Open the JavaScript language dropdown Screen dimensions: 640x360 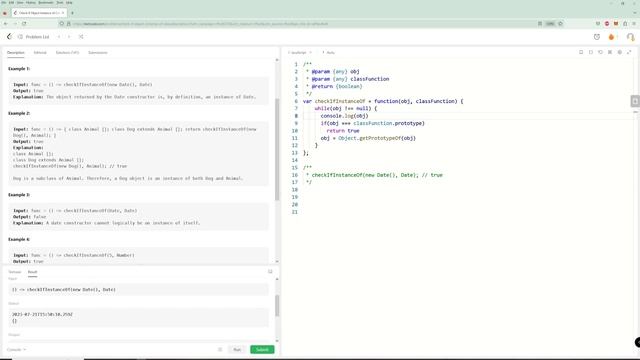(300, 53)
